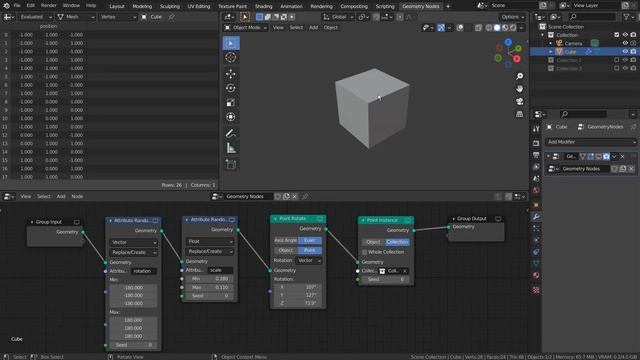Image resolution: width=640 pixels, height=360 pixels.
Task: Hide the Cube object eye icon in outliner
Action: click(x=625, y=52)
